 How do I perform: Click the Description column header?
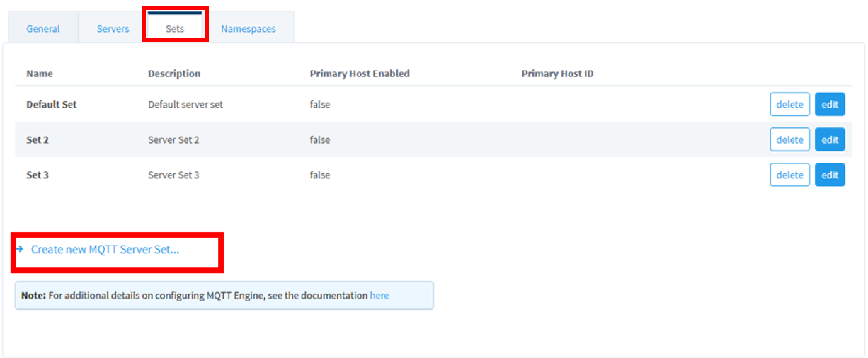click(x=174, y=74)
